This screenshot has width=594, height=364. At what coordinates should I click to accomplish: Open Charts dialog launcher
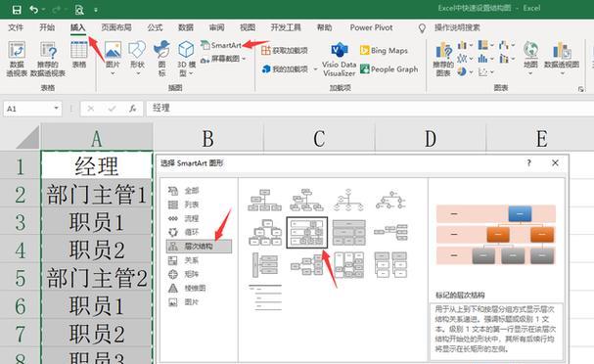click(580, 89)
